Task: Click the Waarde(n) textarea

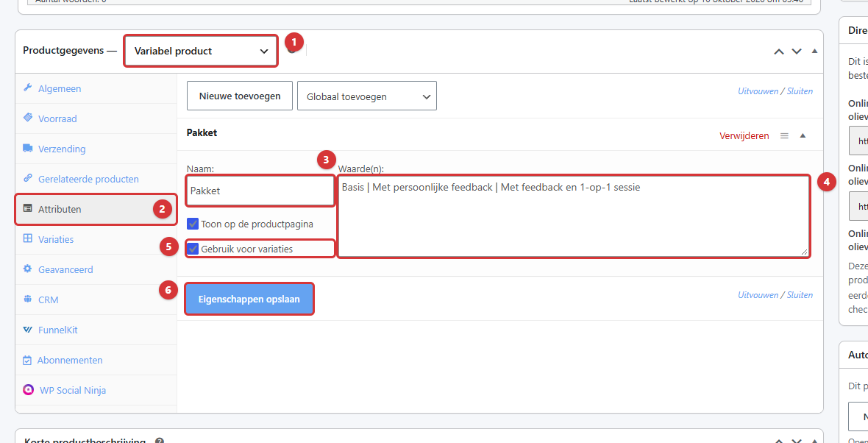Action: [574, 216]
